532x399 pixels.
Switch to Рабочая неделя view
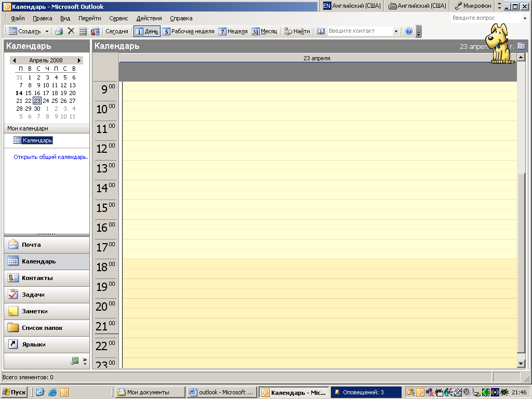(188, 31)
